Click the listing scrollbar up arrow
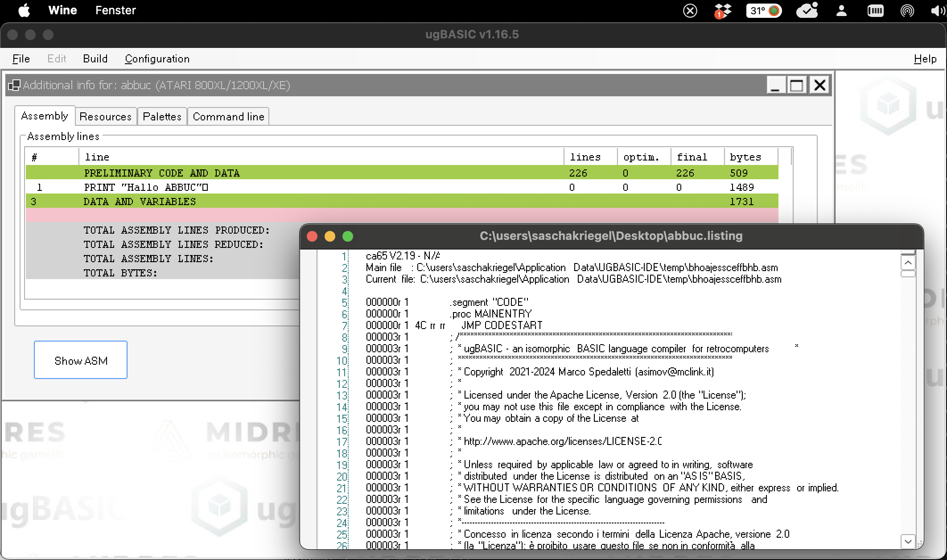This screenshot has height=560, width=947. click(x=908, y=263)
